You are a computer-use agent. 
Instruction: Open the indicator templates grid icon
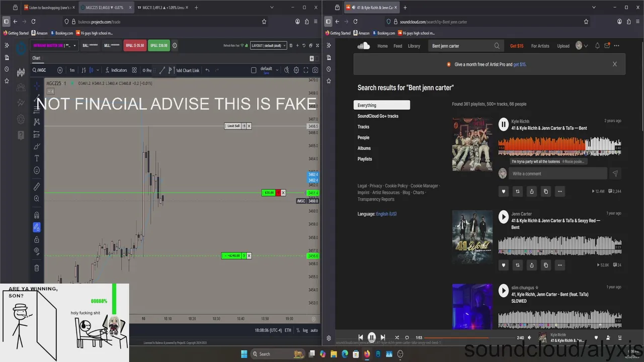pyautogui.click(x=134, y=70)
